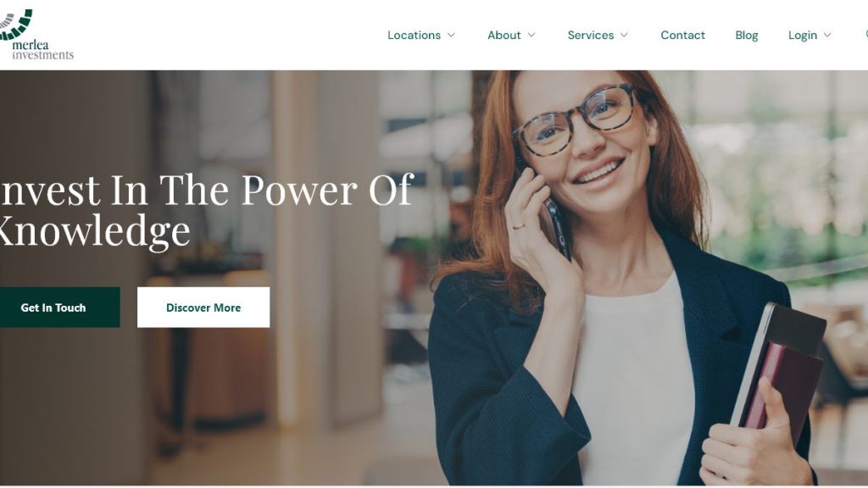Expand the Services dropdown arrow

[x=625, y=35]
